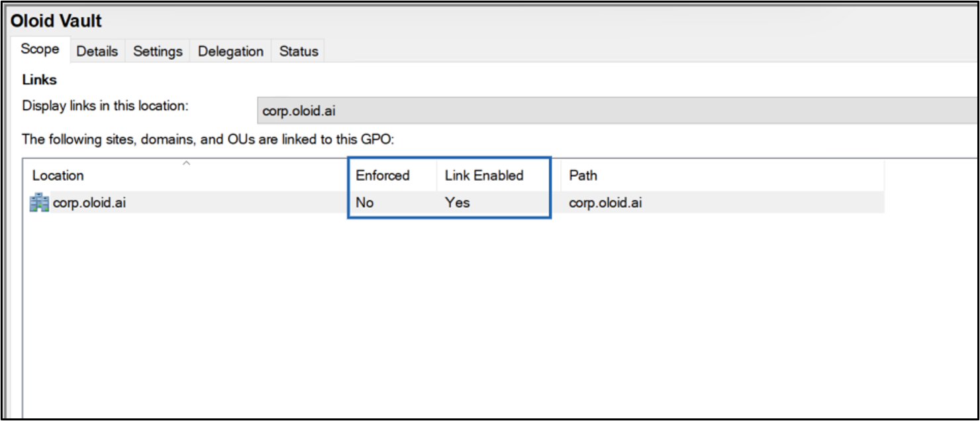The image size is (980, 421).
Task: Select the domain icon beside corp.oloid.ai
Action: pos(39,203)
